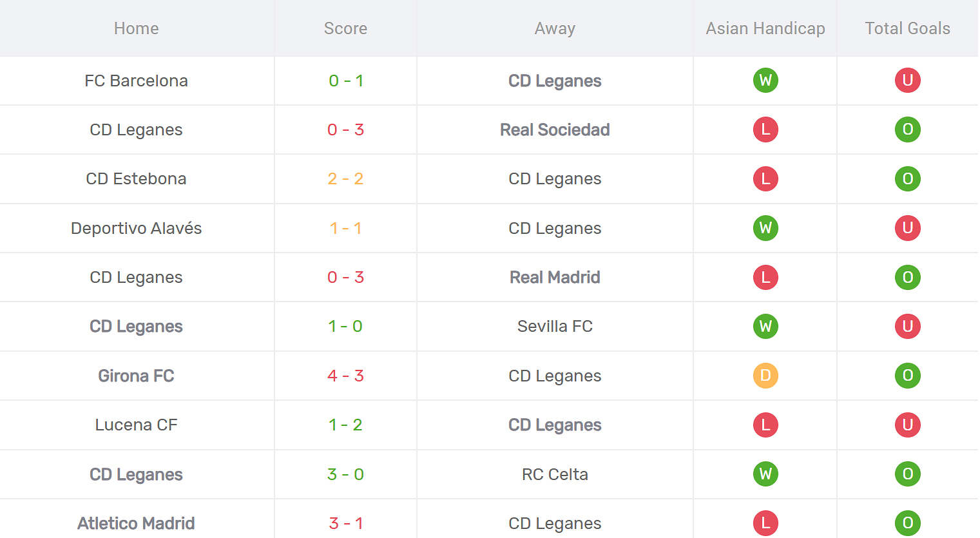The width and height of the screenshot is (980, 538).
Task: Click the O total goals badge in Real Sociedad row
Action: coord(907,130)
